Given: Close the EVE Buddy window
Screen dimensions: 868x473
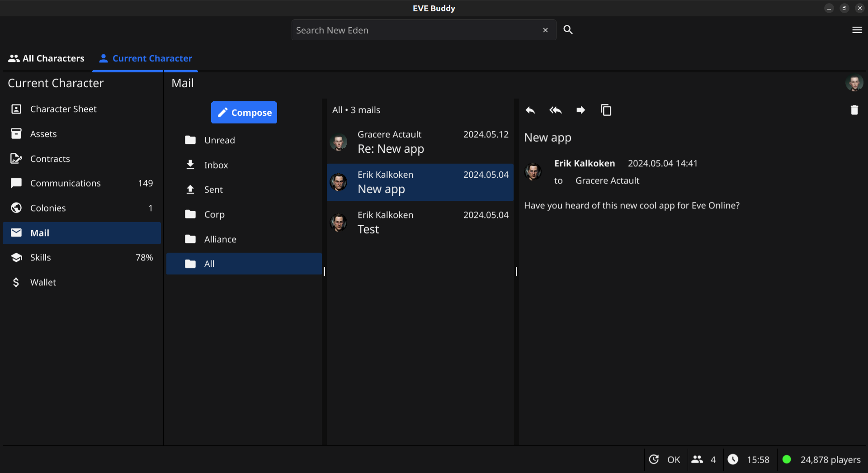Looking at the screenshot, I should (x=860, y=8).
